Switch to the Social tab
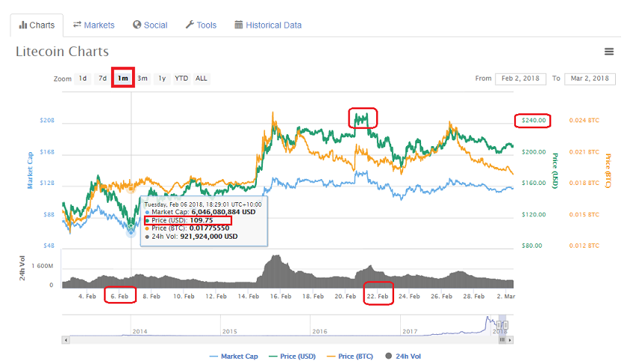The height and width of the screenshot is (364, 630). point(150,25)
